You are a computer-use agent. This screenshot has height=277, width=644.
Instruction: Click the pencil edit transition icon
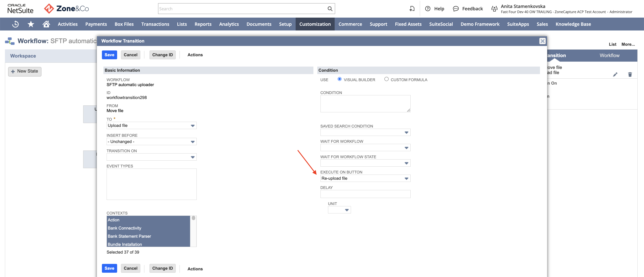[615, 75]
